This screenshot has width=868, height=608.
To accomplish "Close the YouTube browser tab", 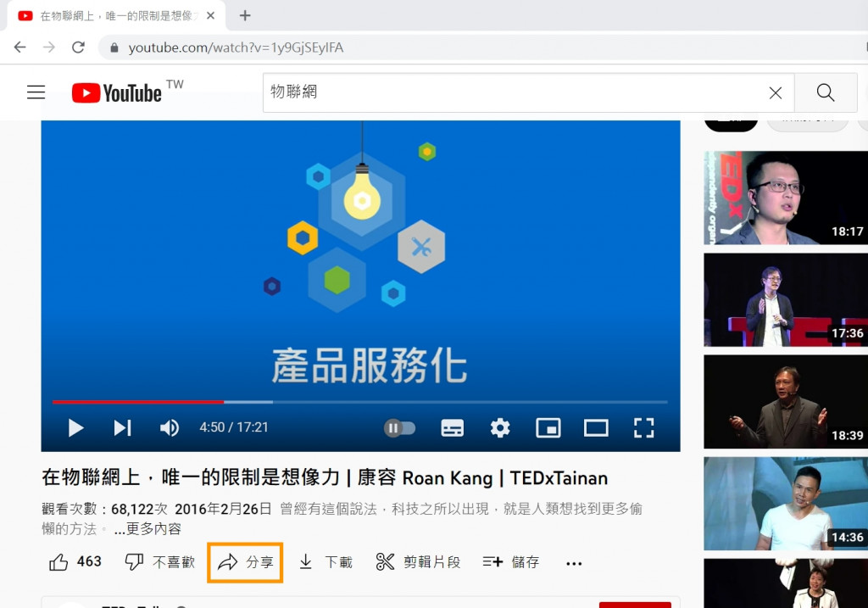I will tap(210, 15).
